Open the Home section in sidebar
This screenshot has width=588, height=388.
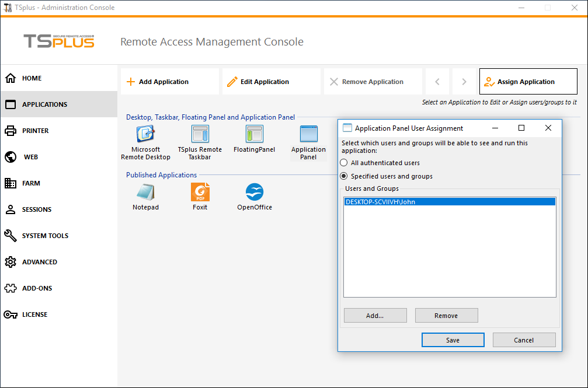click(32, 78)
